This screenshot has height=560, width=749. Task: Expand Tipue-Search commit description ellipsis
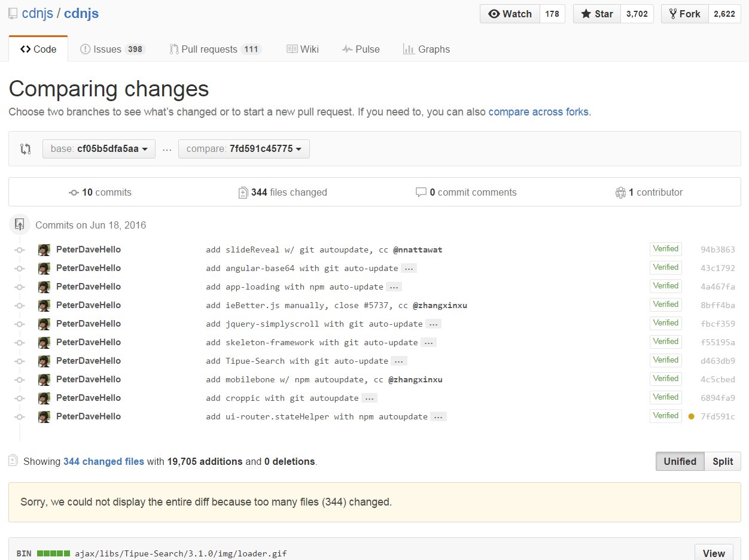(x=399, y=361)
